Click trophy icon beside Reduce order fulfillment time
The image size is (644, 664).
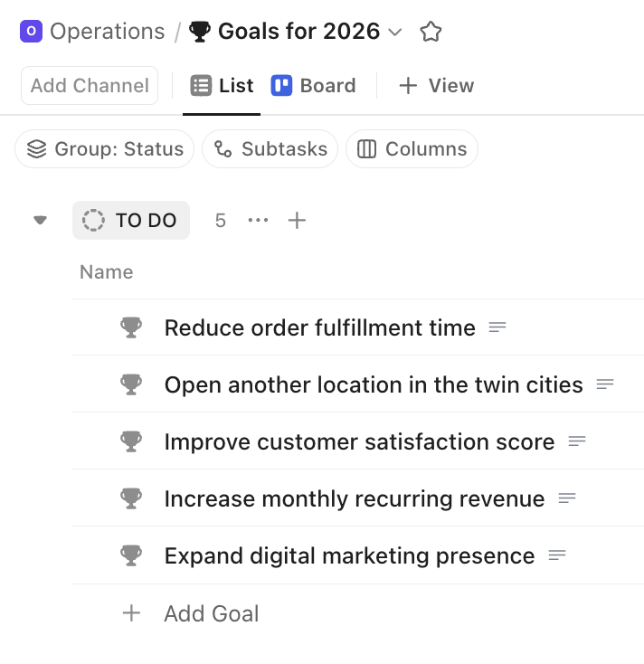click(x=131, y=327)
